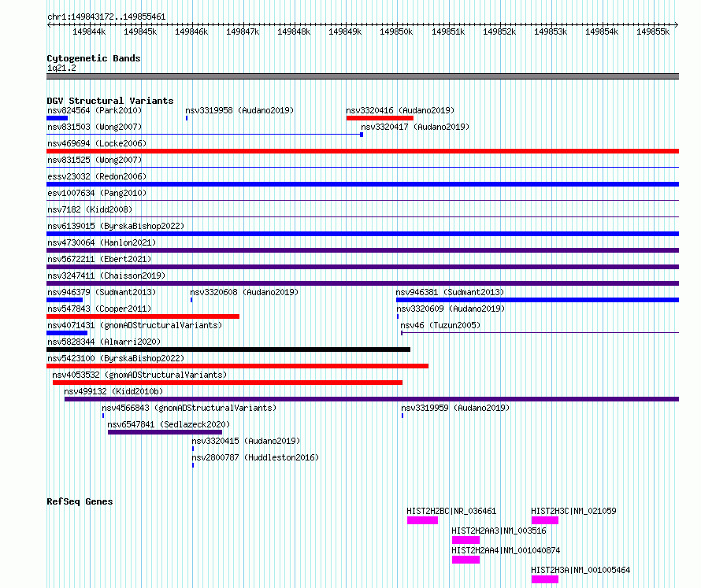
Task: Click the HIST2H2BC|NR_036461 gene box
Action: point(422,520)
